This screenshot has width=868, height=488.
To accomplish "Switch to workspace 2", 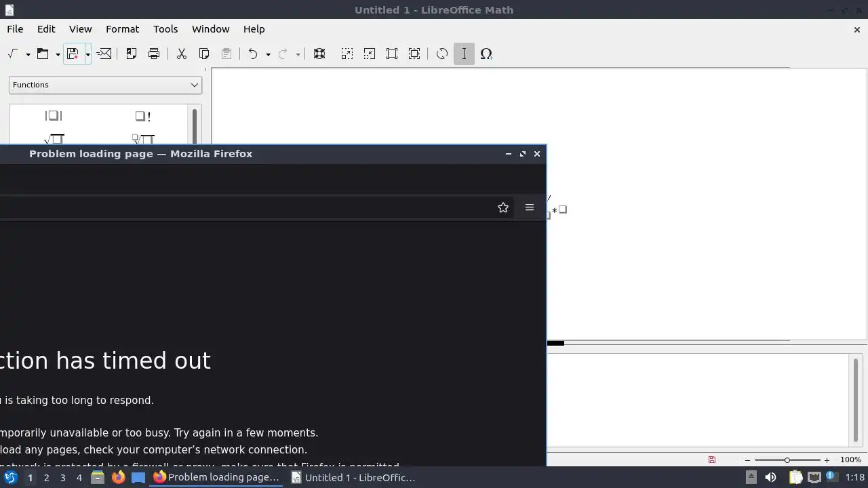I will tap(46, 478).
